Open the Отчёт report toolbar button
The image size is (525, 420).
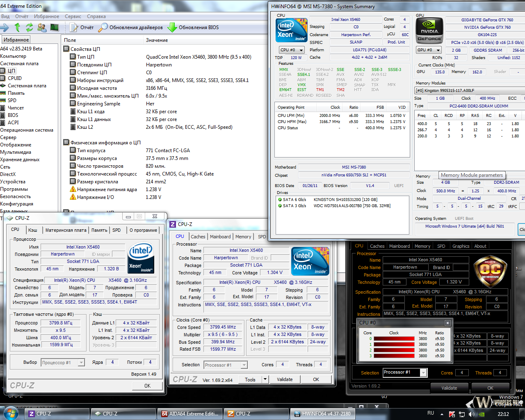[x=82, y=27]
